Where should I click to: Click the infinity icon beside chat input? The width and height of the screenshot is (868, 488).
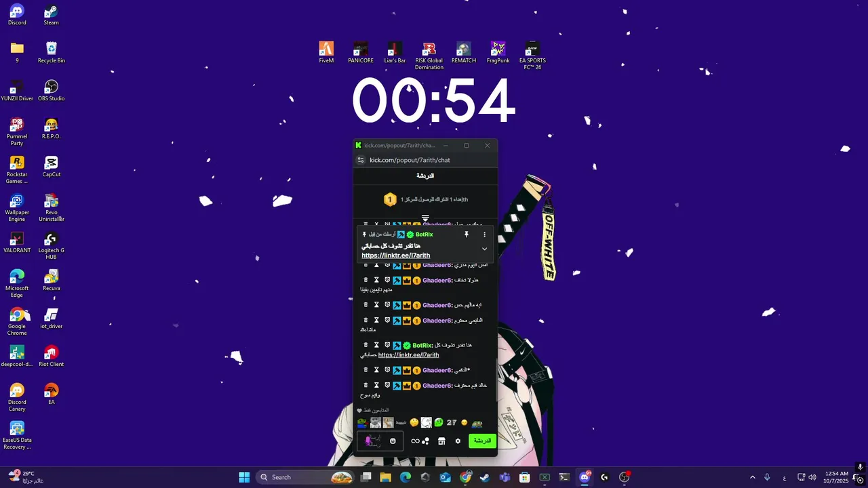click(415, 441)
